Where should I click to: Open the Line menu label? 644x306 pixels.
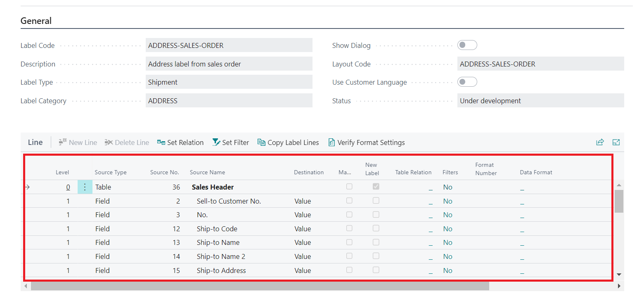pyautogui.click(x=36, y=142)
